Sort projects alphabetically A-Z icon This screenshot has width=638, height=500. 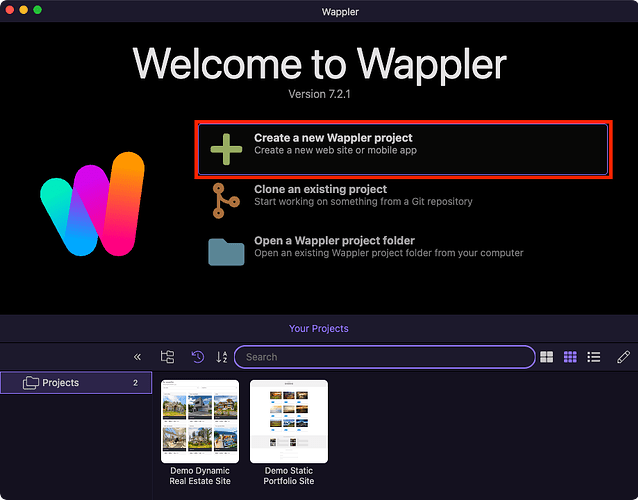tap(222, 357)
